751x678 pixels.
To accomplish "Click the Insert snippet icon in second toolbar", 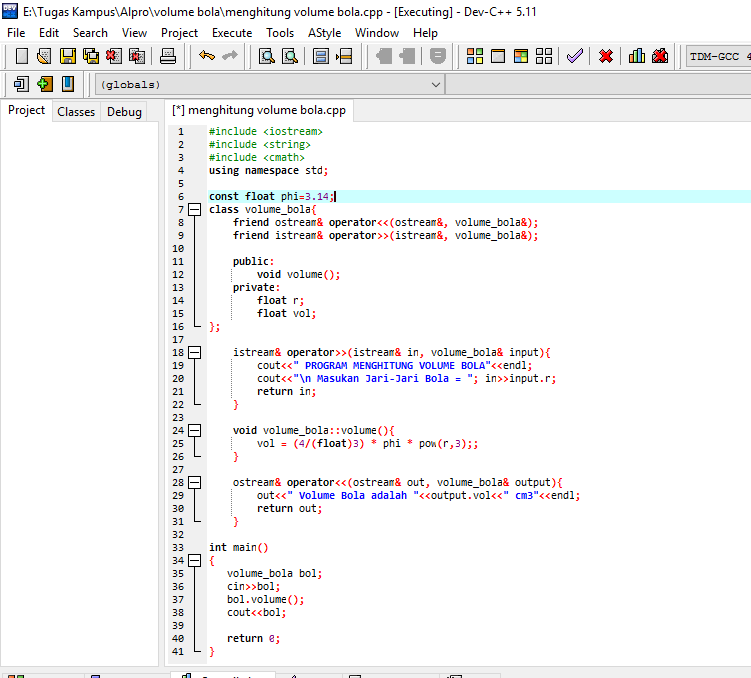I will tap(22, 84).
